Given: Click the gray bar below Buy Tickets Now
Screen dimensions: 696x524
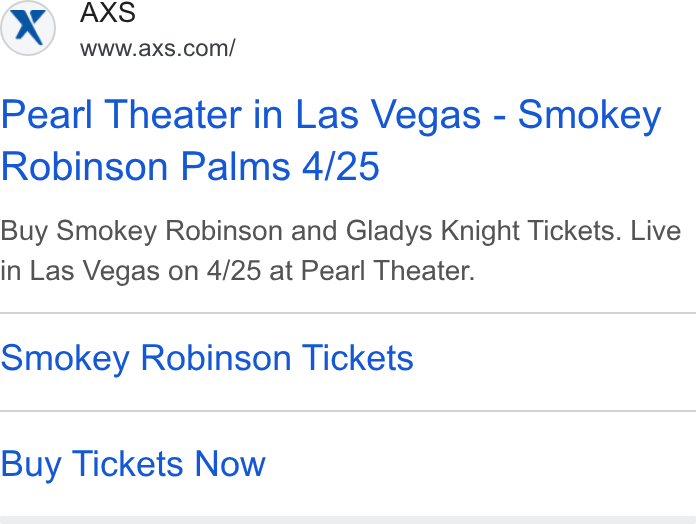Looking at the screenshot, I should coord(348,520).
